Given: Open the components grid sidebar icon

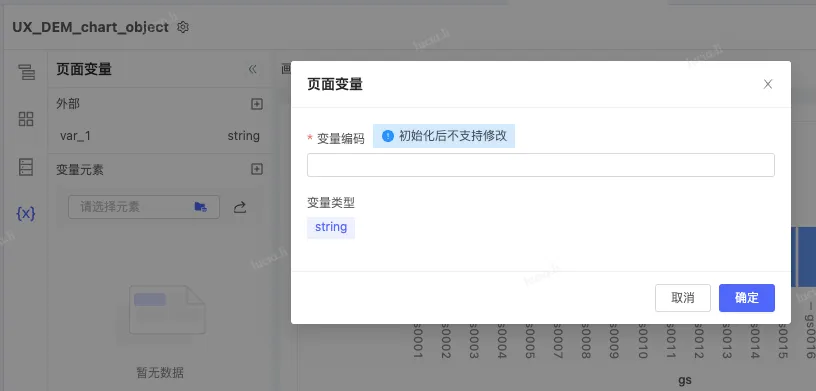Looking at the screenshot, I should (26, 119).
